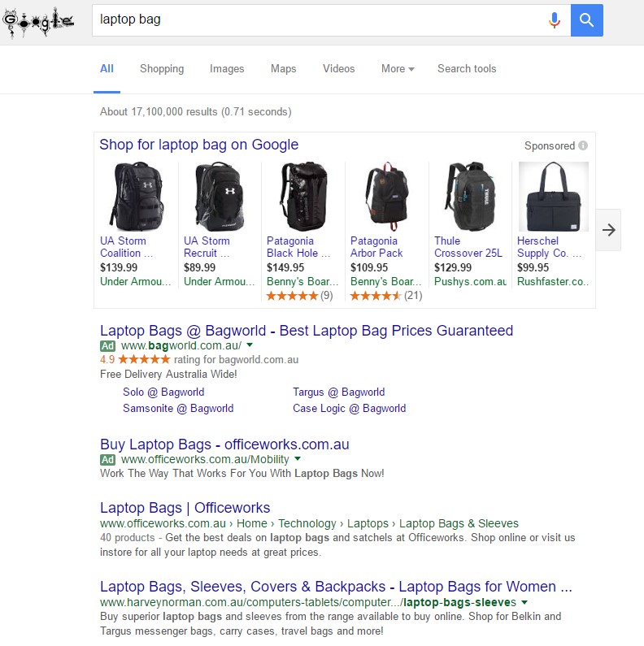Open the Laptop Bags @ Bagworld ad link
The height and width of the screenshot is (646, 644).
[x=307, y=331]
